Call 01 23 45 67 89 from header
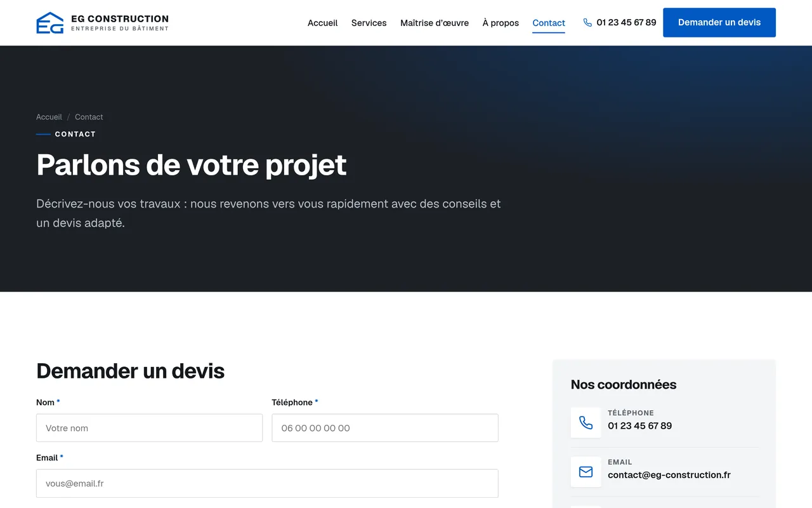Image resolution: width=812 pixels, height=508 pixels. [x=626, y=23]
